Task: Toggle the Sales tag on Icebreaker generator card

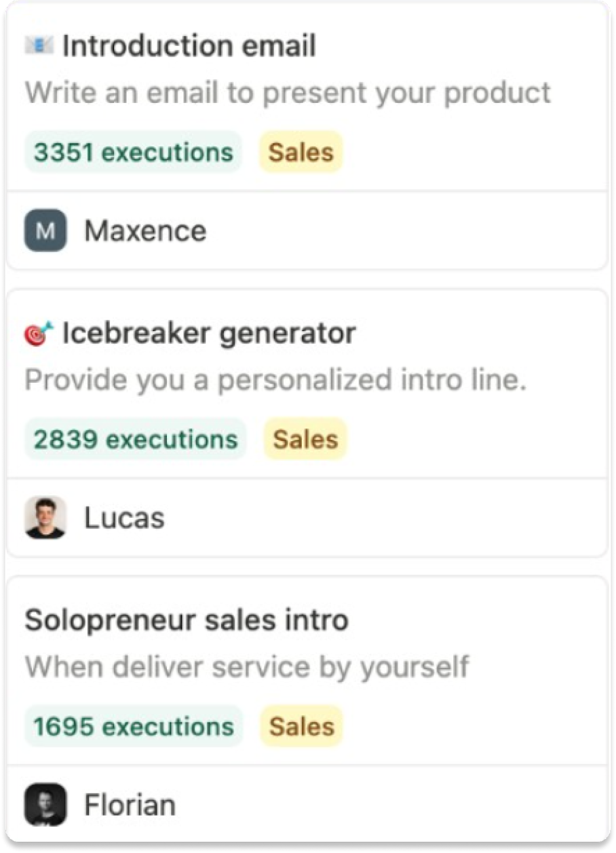Action: pos(304,439)
